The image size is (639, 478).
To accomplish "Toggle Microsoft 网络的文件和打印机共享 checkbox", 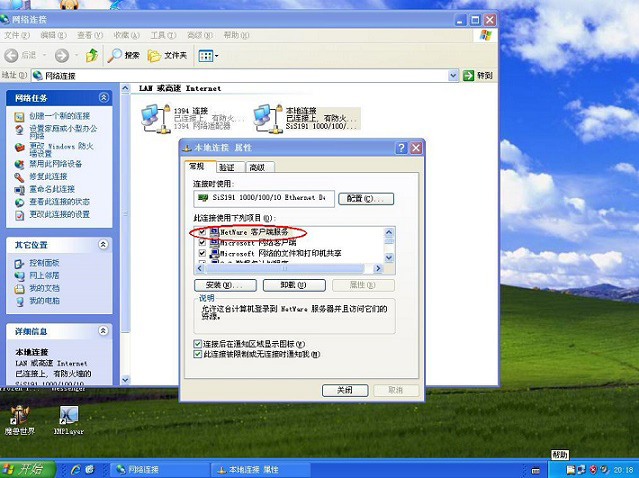I will point(202,253).
